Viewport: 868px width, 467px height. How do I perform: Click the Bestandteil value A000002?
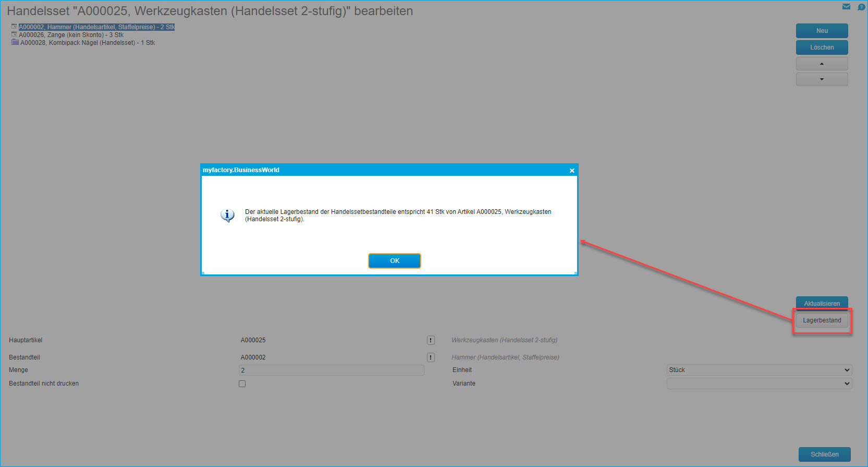click(253, 357)
